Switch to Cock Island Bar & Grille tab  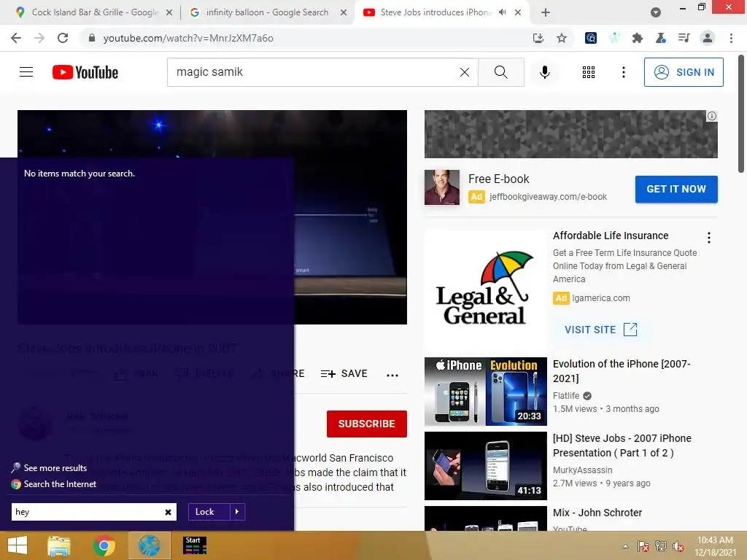click(x=94, y=12)
